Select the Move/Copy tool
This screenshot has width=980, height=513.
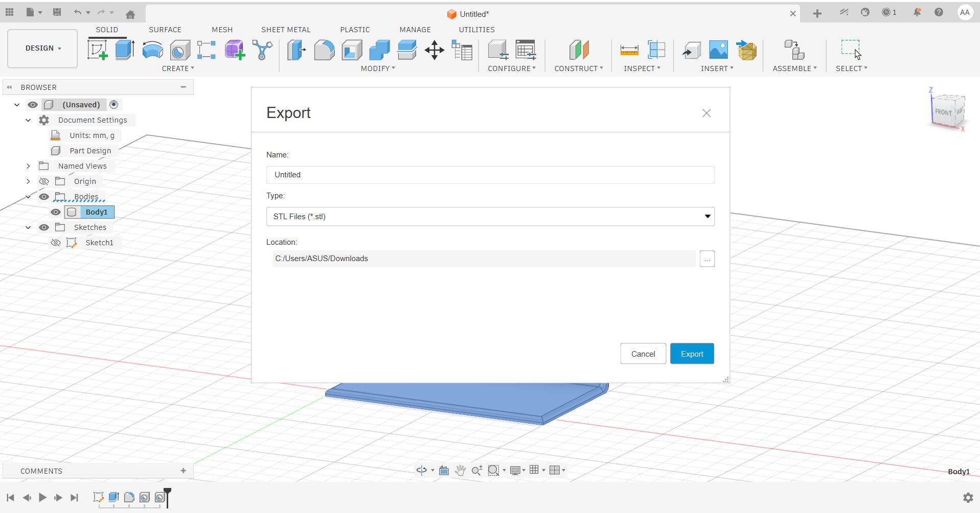(435, 50)
